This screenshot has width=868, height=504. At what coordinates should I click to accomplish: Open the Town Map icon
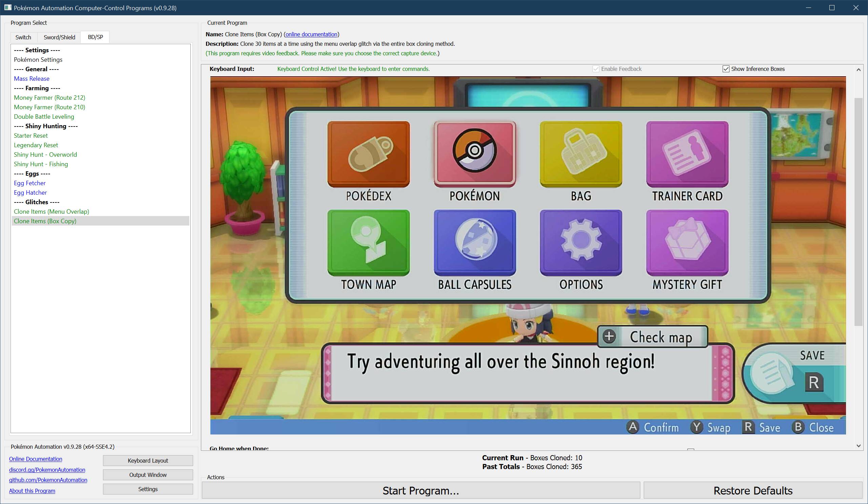pos(368,242)
